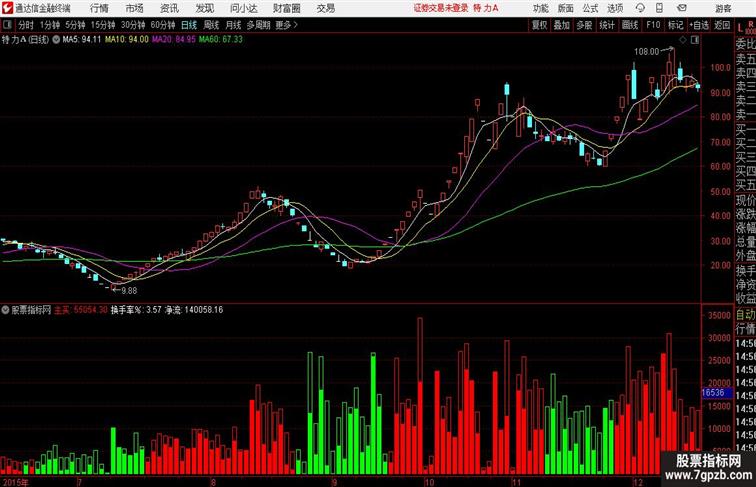Open the 行情 menu

[x=99, y=8]
